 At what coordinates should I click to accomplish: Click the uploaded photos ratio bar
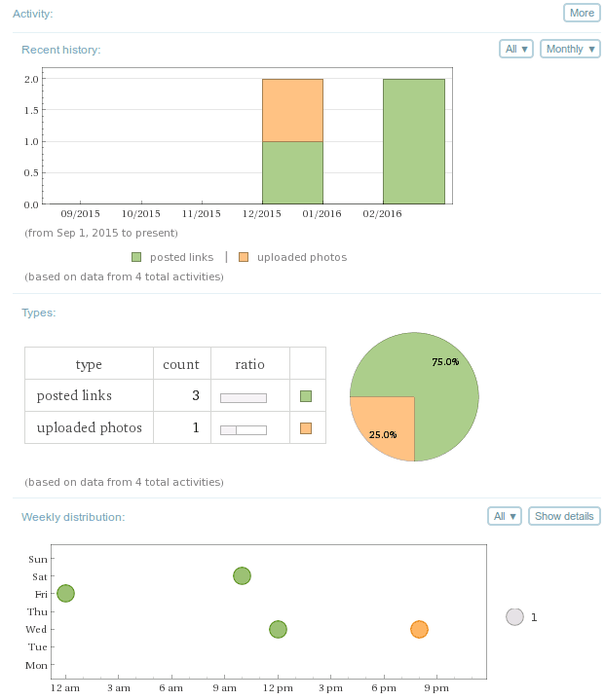(244, 429)
